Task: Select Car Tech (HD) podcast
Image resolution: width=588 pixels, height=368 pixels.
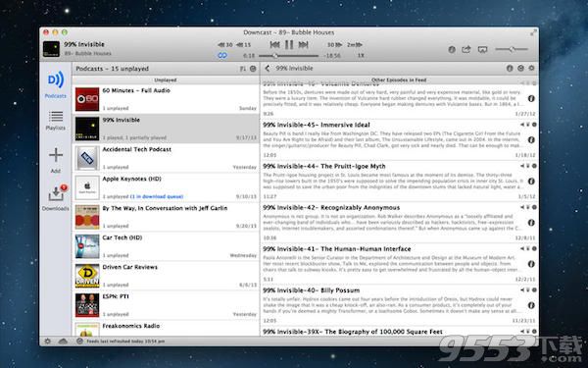Action: (x=166, y=246)
